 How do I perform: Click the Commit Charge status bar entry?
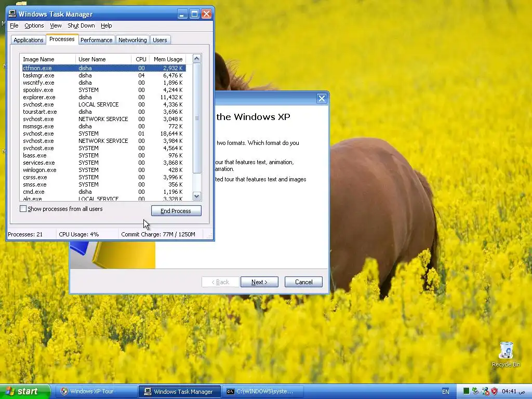(160, 234)
